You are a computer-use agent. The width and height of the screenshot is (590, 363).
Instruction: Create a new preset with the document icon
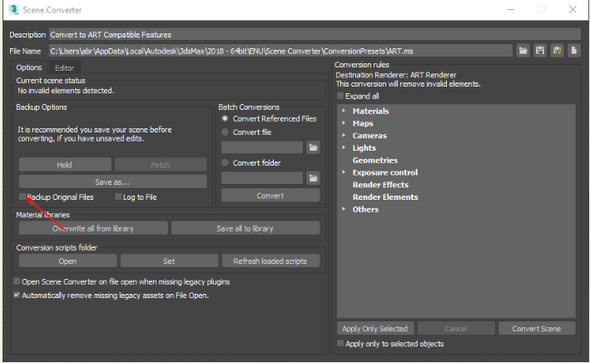click(574, 50)
